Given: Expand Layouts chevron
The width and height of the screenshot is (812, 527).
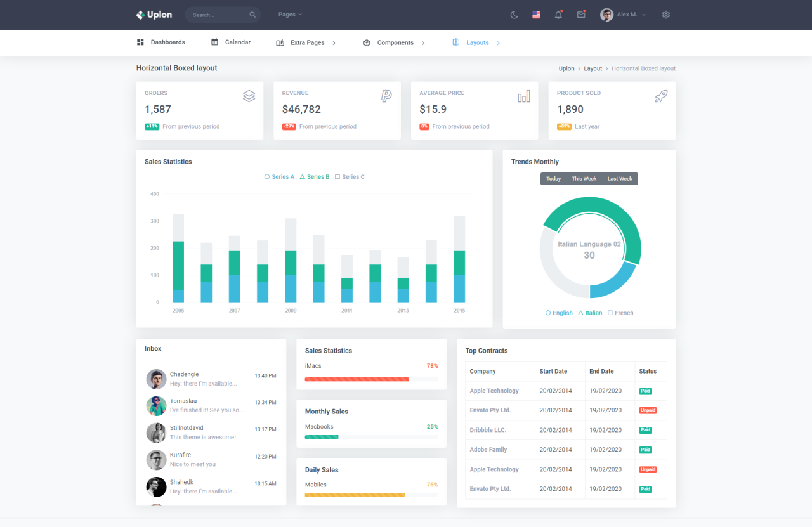Looking at the screenshot, I should [x=499, y=43].
